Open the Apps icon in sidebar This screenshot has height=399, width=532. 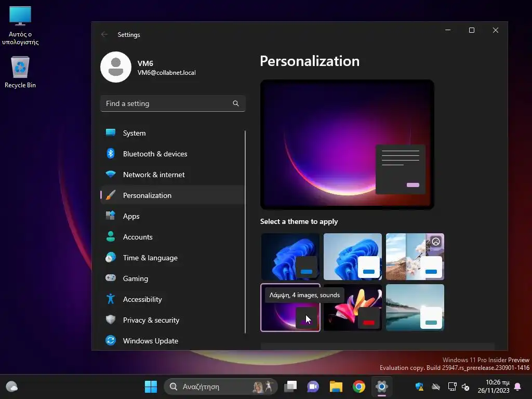[111, 216]
